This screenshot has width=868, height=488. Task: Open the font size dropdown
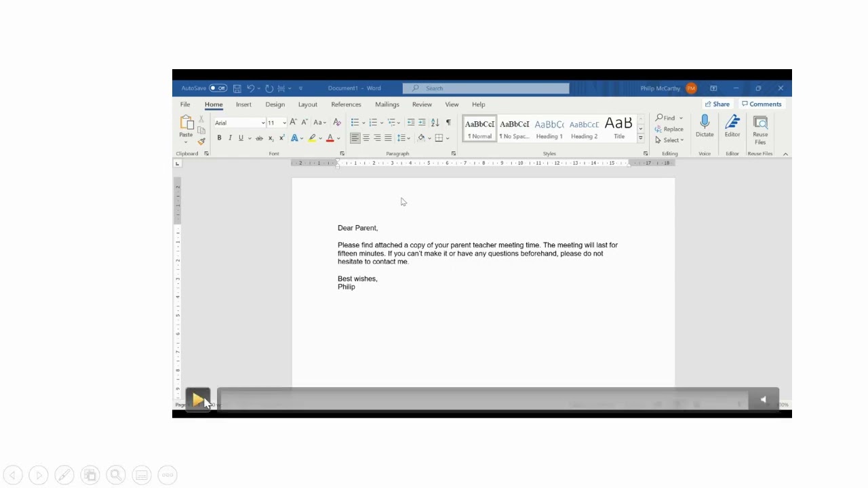pos(284,123)
